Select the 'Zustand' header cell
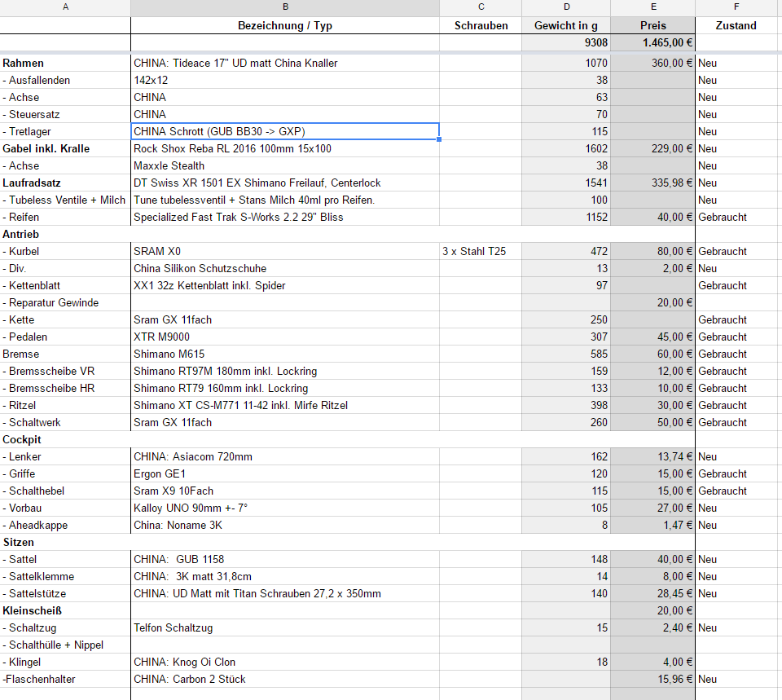The image size is (782, 700). [x=736, y=25]
